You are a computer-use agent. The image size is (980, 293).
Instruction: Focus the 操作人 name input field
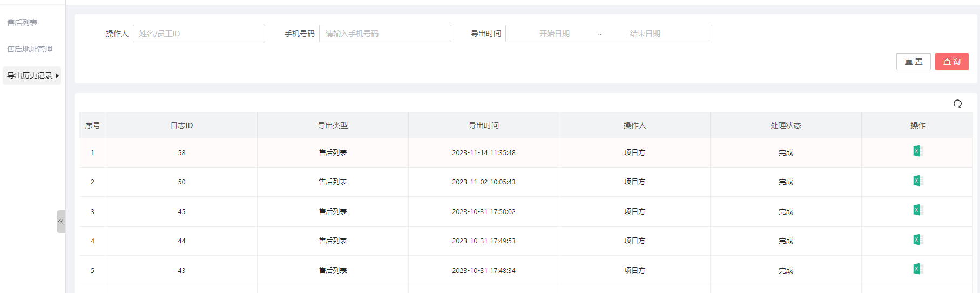(199, 34)
